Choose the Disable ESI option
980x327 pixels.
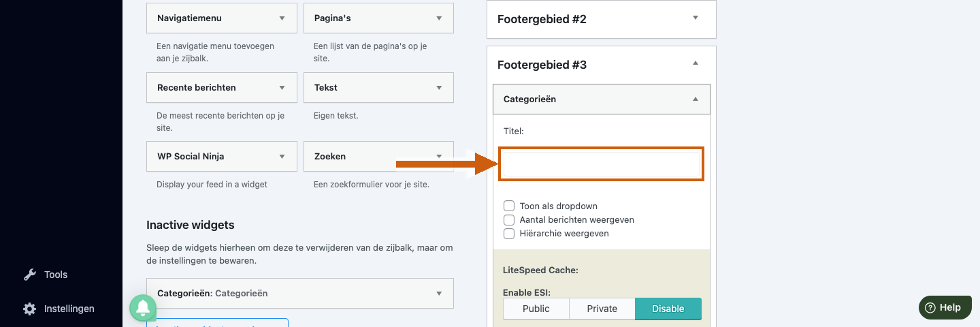tap(668, 309)
